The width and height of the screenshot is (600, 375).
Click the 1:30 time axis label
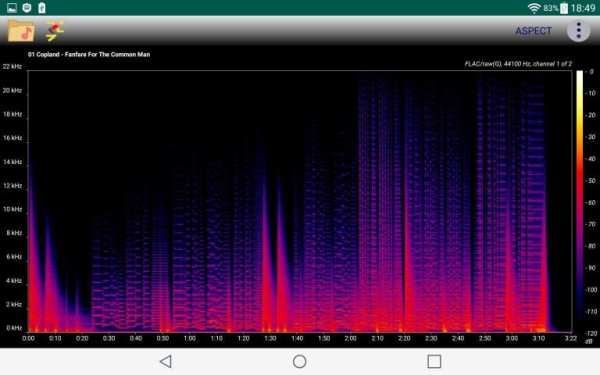click(270, 338)
